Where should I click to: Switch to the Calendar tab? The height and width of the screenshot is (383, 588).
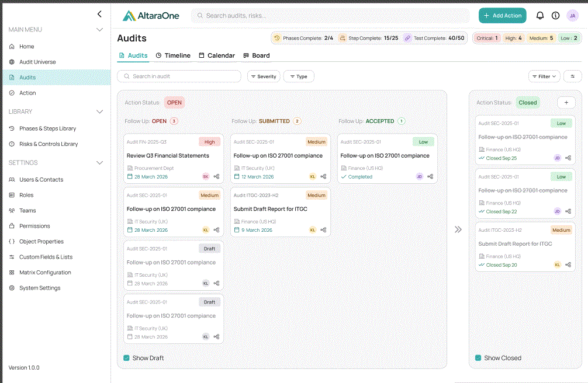point(217,55)
